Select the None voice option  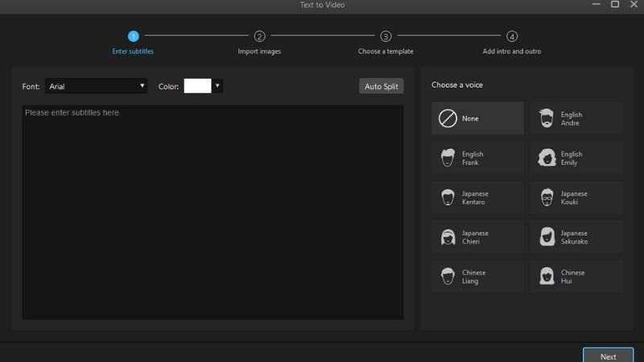click(x=477, y=118)
